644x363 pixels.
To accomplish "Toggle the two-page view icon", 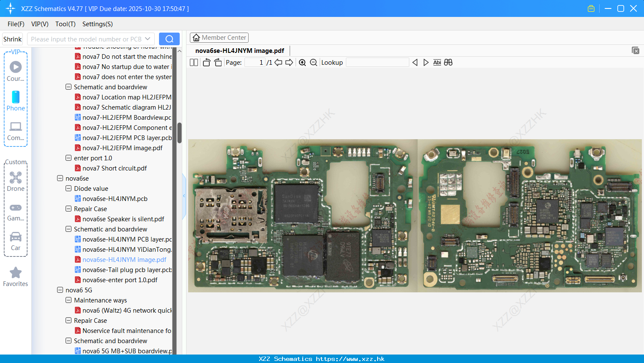I will [194, 63].
